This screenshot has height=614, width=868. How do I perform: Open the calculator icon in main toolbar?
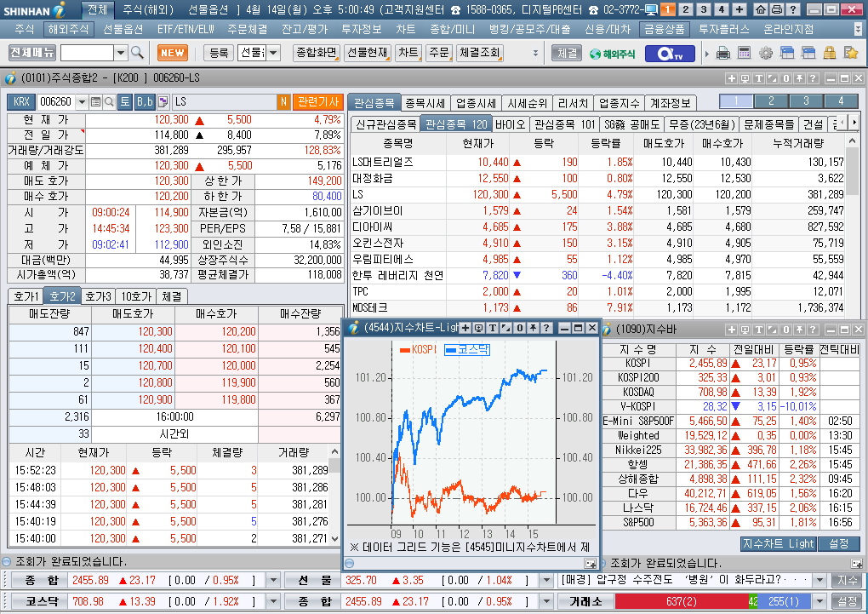[744, 53]
